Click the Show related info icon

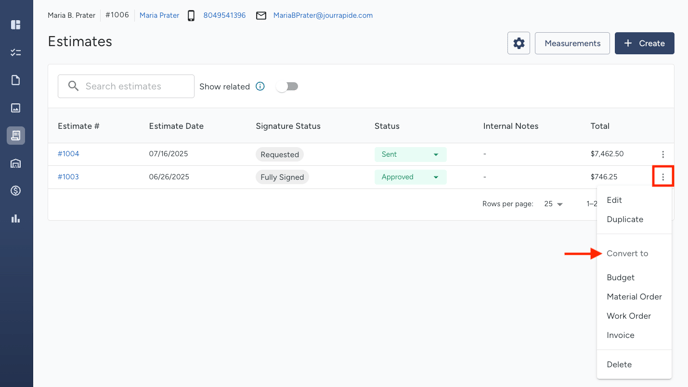[260, 86]
